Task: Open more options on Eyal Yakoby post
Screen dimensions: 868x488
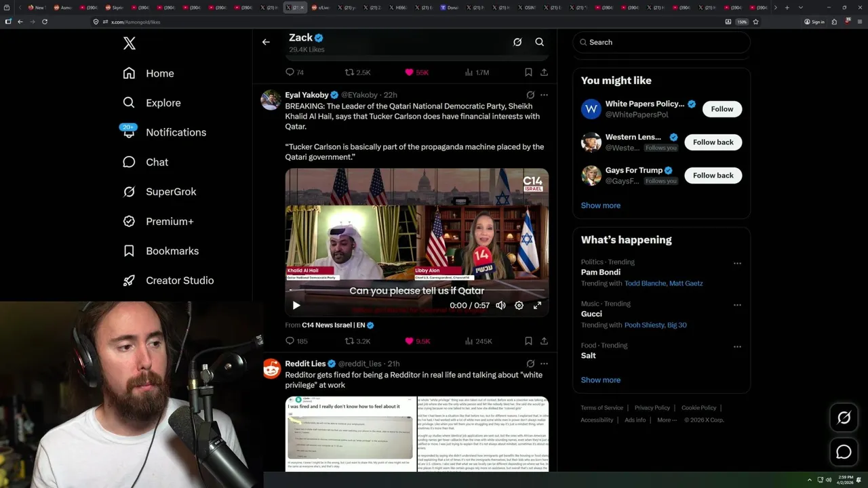Action: [x=544, y=95]
